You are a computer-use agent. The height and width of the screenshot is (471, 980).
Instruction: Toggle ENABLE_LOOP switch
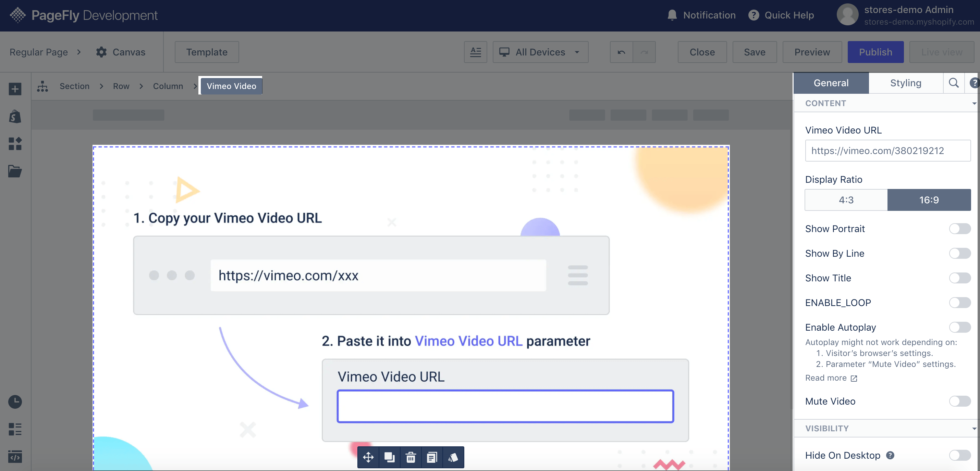[x=959, y=303]
